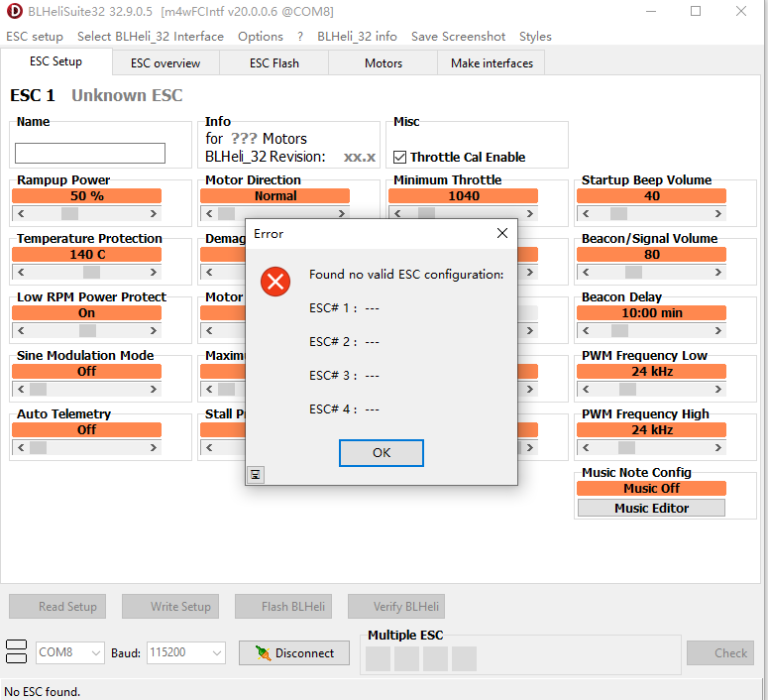
Task: Open the COM8 port dropdown
Action: [70, 653]
